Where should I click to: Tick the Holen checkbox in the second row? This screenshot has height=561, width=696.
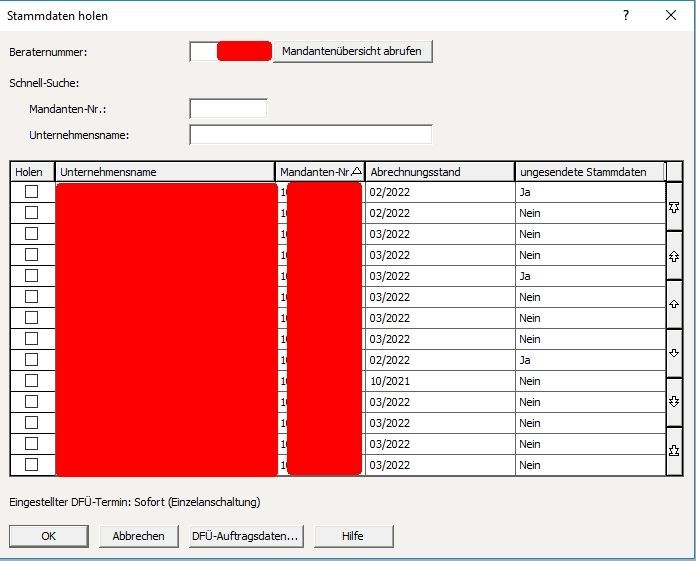tap(32, 213)
